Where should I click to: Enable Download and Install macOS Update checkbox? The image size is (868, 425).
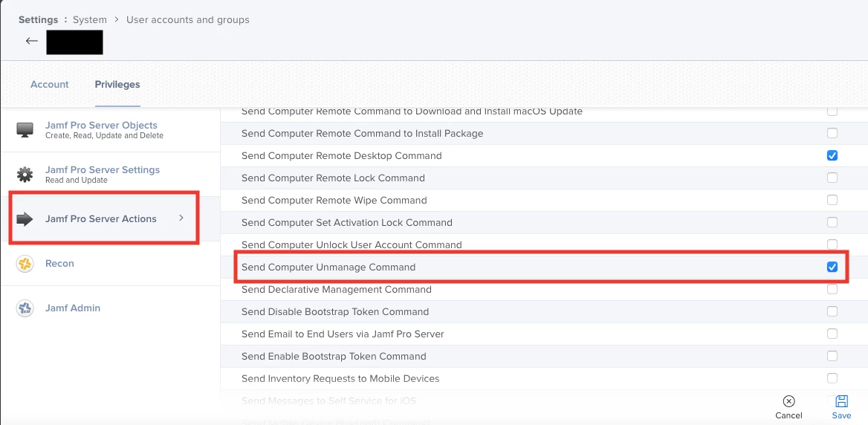832,111
